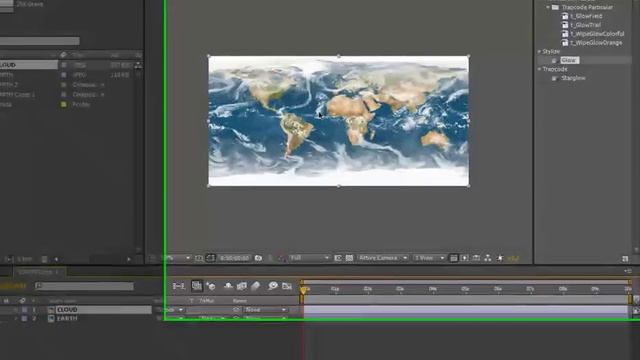640x360 pixels.
Task: Click the work area bar above the ruler
Action: 466,282
